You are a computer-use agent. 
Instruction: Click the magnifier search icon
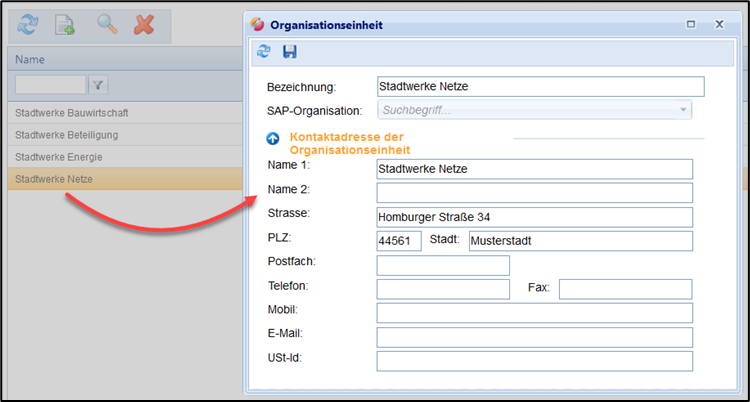click(107, 25)
